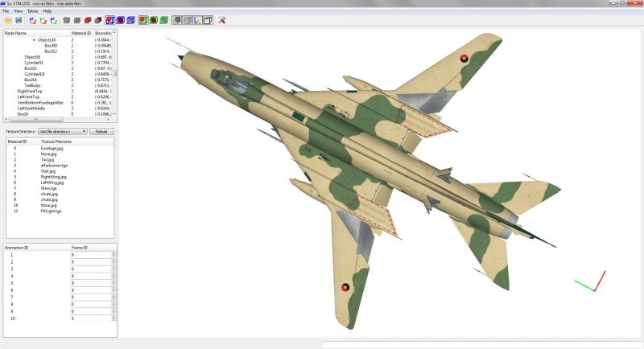
Task: Select the LeftVentTop node
Action: coord(29,96)
